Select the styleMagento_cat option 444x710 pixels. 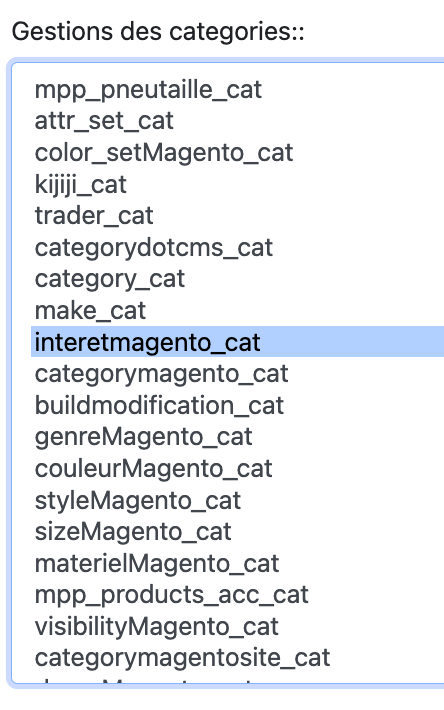pos(238,500)
